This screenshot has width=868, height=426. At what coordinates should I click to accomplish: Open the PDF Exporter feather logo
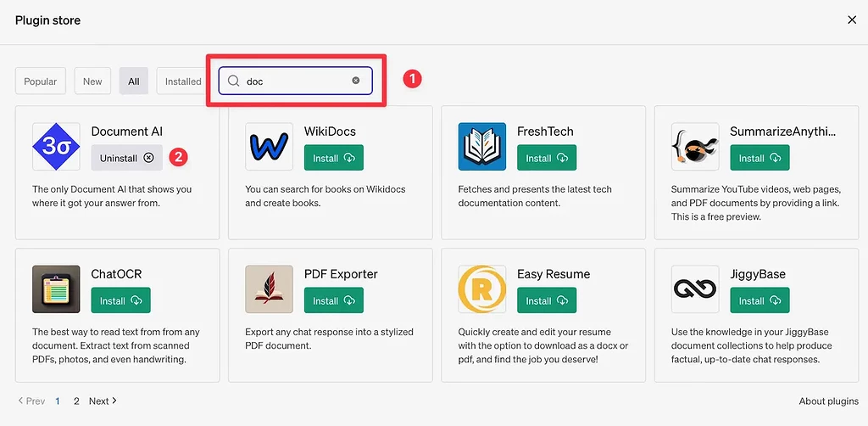point(269,289)
